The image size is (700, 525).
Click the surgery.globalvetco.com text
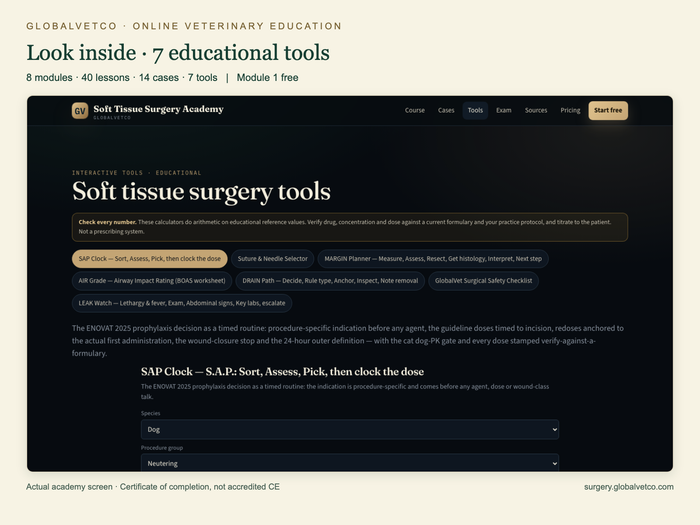click(x=629, y=487)
